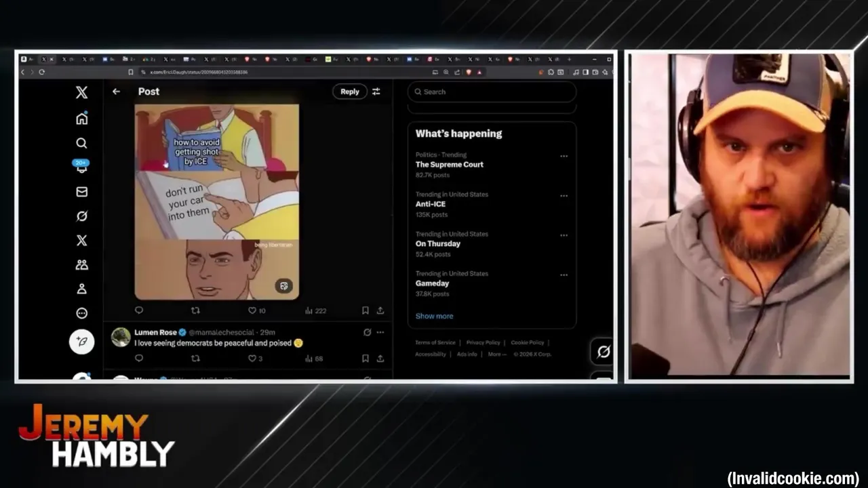Screen dimensions: 868x488
Task: Open options for Gameday trend
Action: pyautogui.click(x=564, y=275)
